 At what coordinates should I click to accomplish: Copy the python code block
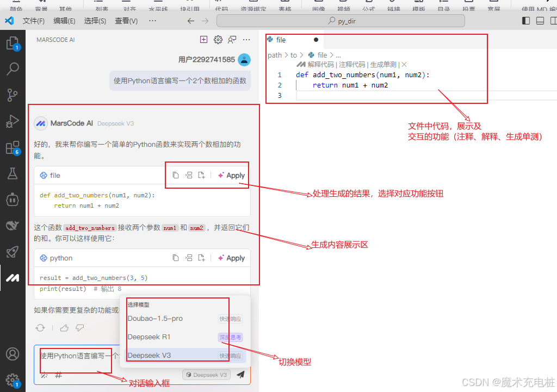[x=176, y=258]
